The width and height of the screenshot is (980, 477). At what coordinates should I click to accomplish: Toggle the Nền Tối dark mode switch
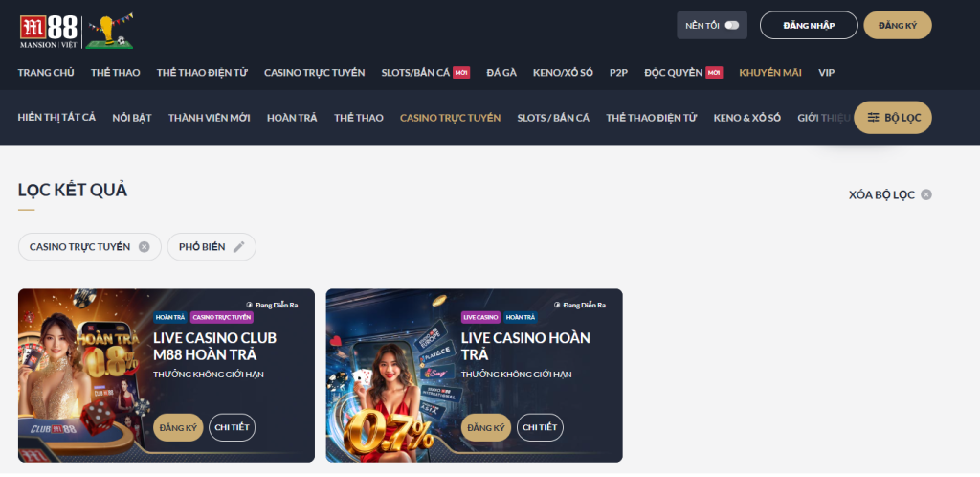732,26
